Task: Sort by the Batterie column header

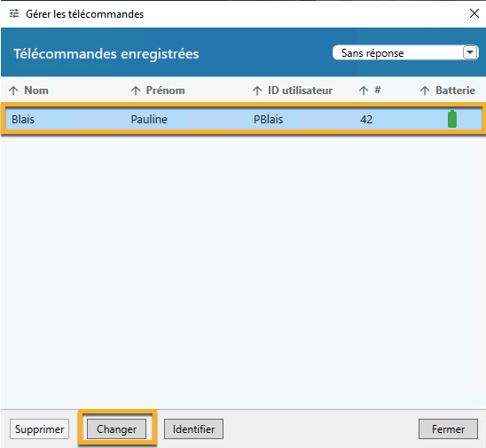Action: pos(455,90)
